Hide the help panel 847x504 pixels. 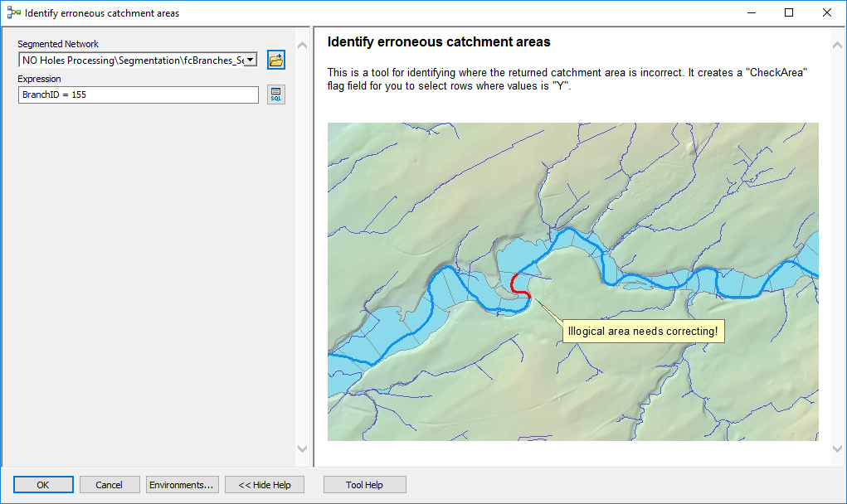[264, 484]
